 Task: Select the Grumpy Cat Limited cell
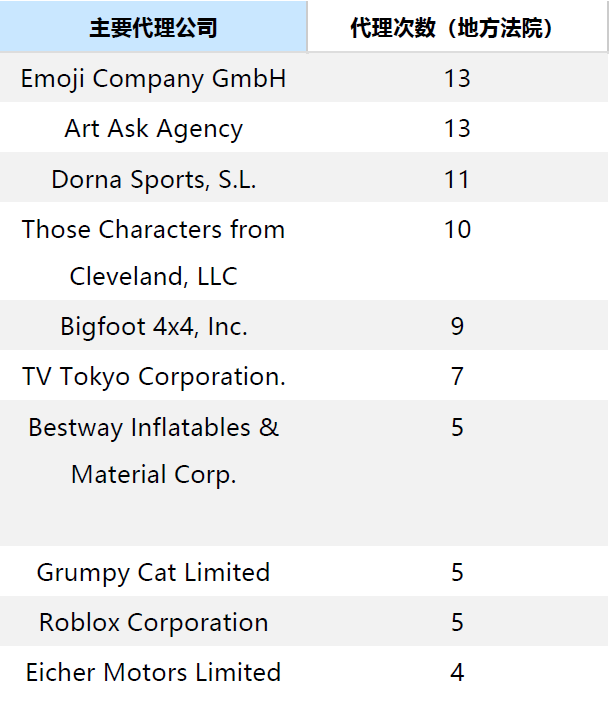click(153, 572)
